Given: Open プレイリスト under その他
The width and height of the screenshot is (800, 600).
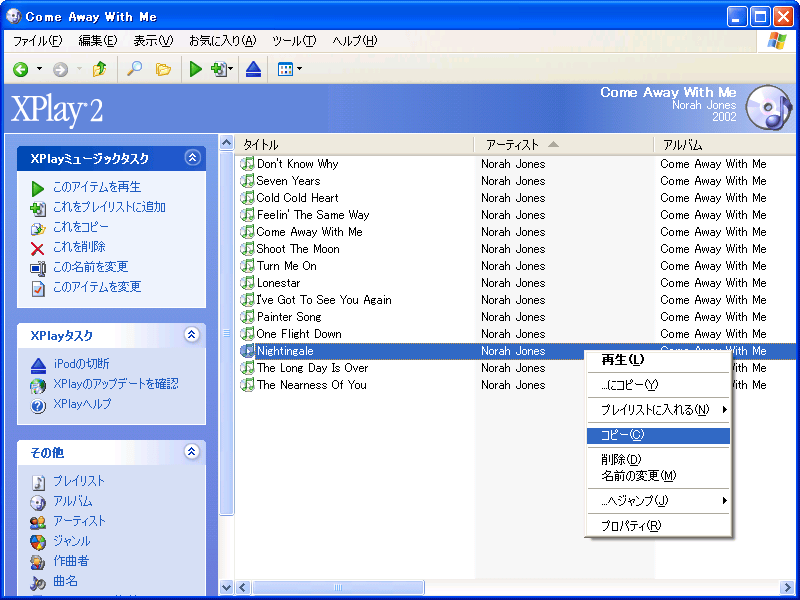Looking at the screenshot, I should pos(79,481).
